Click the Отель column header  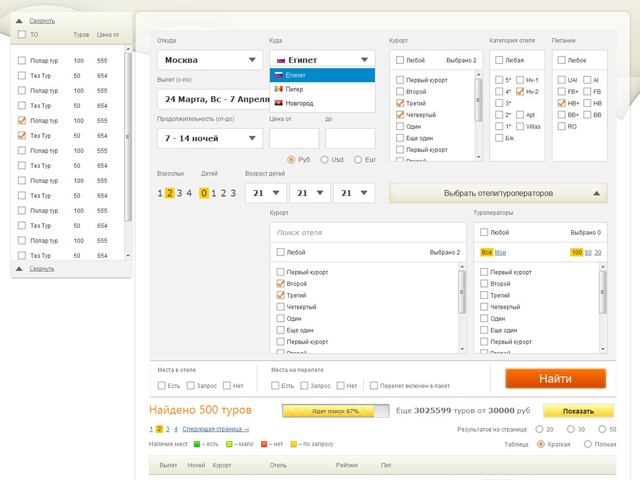[278, 465]
